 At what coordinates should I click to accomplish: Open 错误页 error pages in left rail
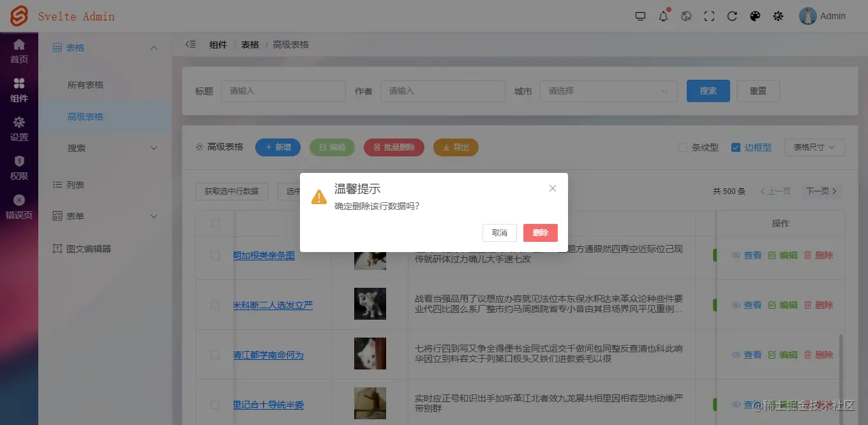pos(19,207)
